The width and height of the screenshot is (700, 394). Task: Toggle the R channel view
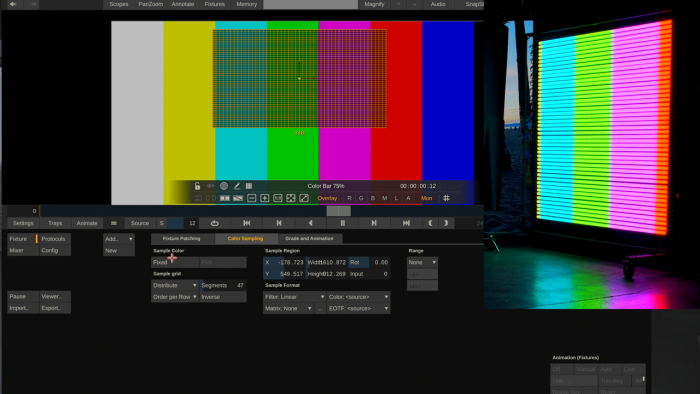coord(350,198)
